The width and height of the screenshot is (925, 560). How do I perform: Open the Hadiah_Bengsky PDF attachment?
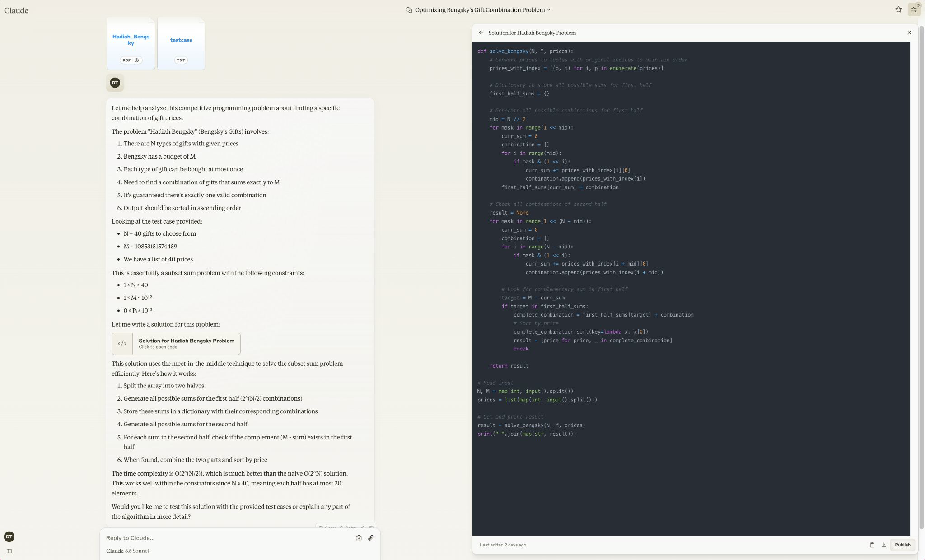pyautogui.click(x=131, y=41)
